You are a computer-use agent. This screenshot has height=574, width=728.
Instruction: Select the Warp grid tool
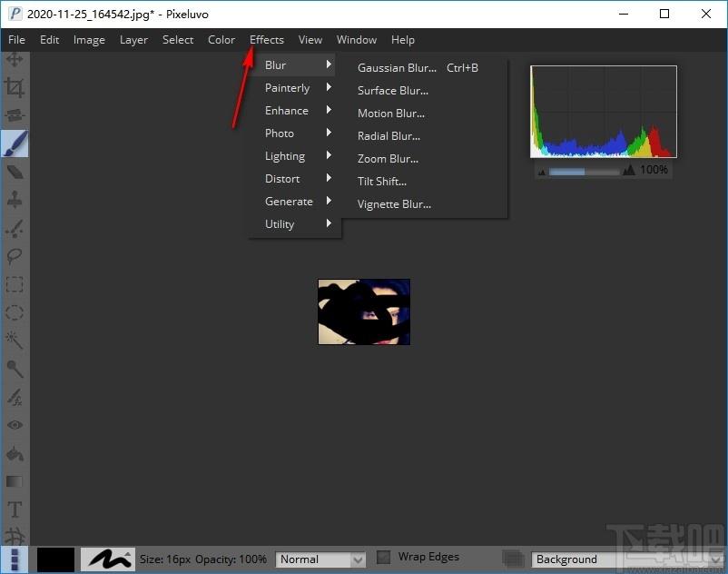coord(15,536)
